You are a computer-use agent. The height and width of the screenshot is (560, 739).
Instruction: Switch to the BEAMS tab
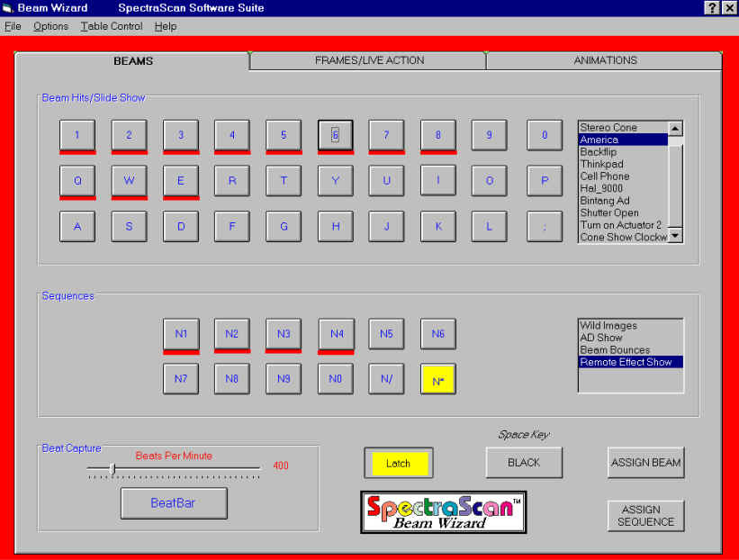(133, 61)
